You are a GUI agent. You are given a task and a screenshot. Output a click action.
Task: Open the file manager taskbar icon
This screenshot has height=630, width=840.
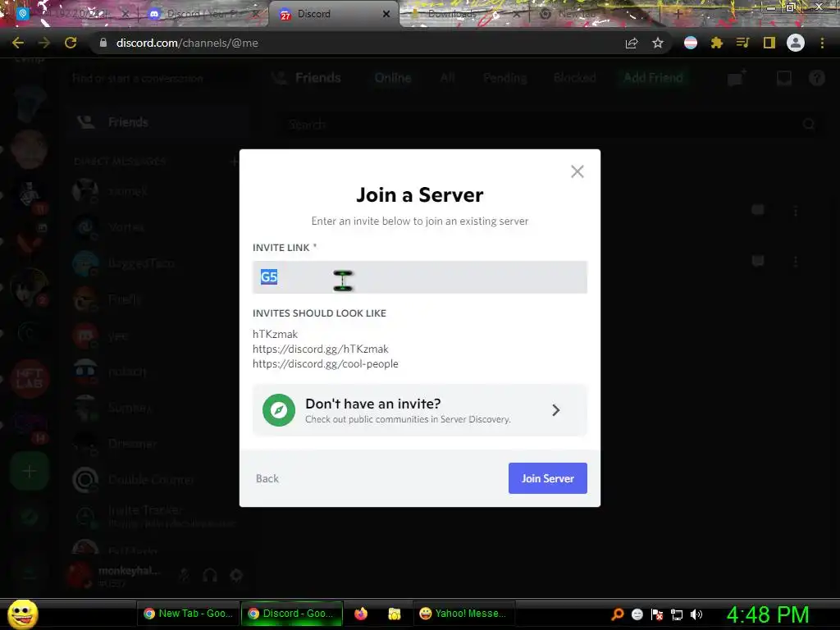click(395, 614)
